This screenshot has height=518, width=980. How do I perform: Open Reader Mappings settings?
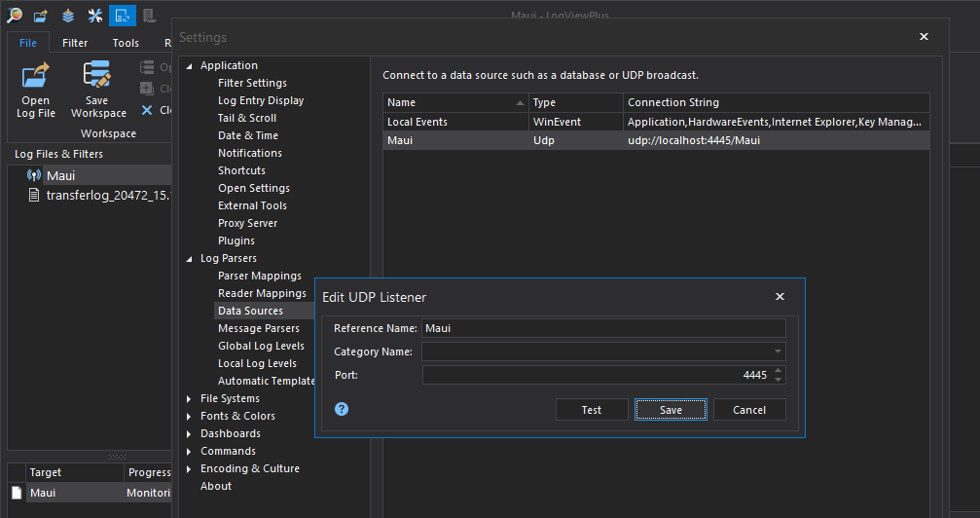[262, 293]
